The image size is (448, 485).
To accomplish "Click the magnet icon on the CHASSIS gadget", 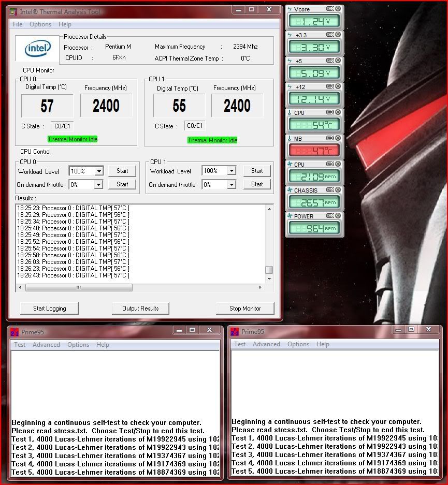I will coord(330,189).
